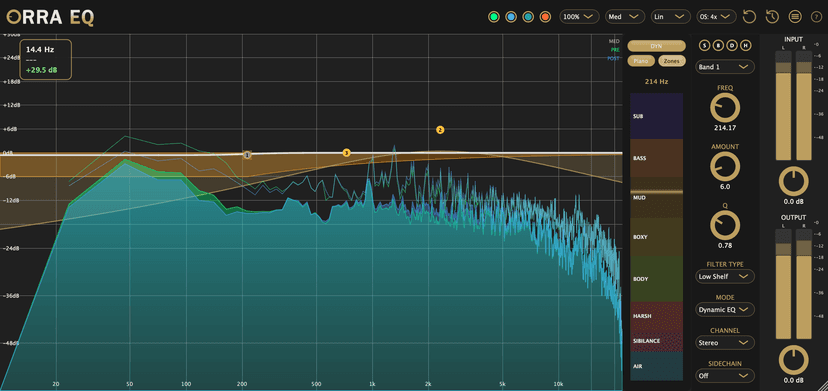The image size is (828, 391).
Task: Click the 14.4 Hz cursor readout
Action: [40, 49]
